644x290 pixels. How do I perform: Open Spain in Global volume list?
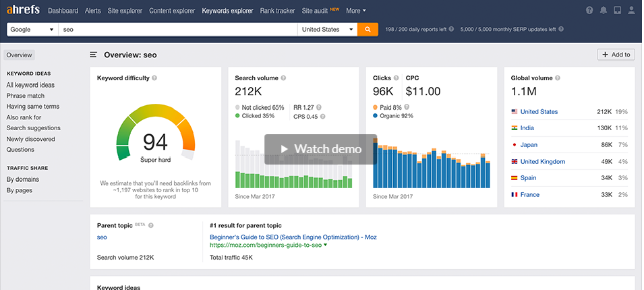pos(528,178)
